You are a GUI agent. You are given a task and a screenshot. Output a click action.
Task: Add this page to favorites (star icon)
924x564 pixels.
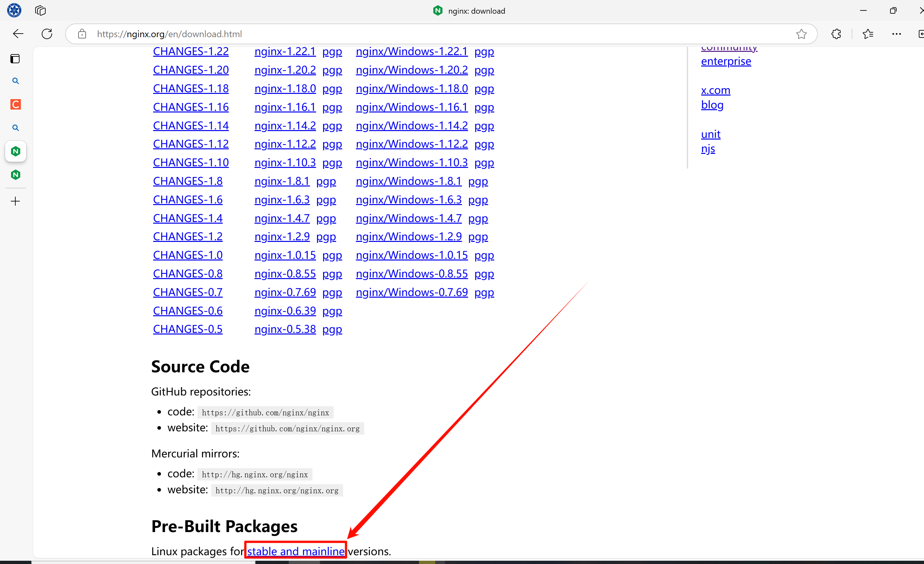pos(801,34)
